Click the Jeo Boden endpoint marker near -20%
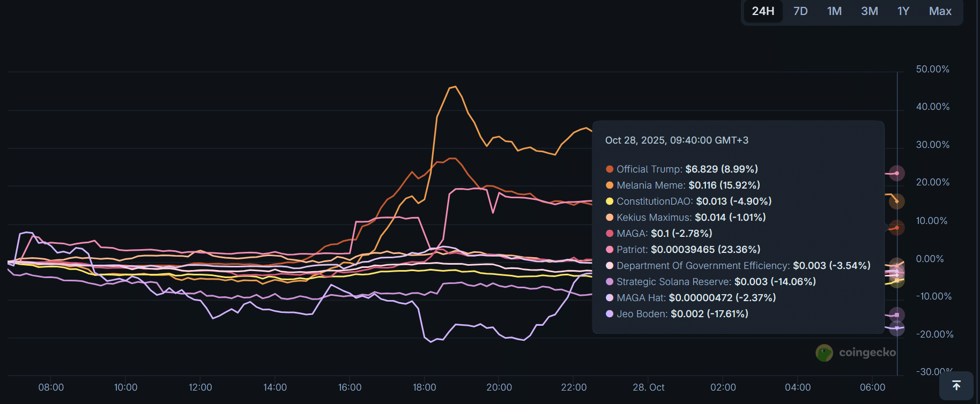 coord(897,328)
